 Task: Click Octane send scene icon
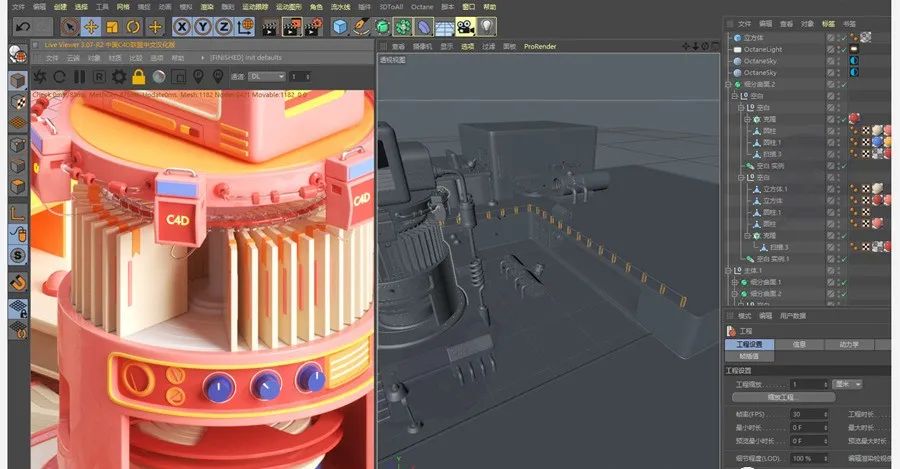coord(40,76)
